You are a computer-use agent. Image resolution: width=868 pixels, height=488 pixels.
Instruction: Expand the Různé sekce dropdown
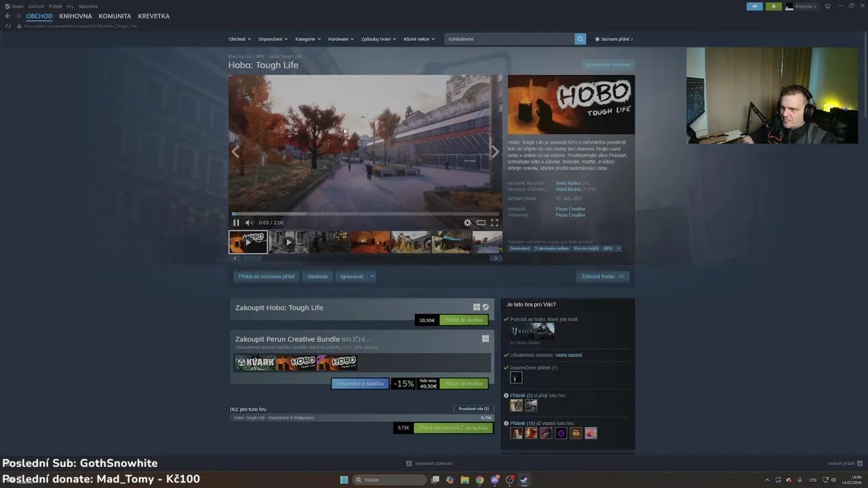point(419,39)
